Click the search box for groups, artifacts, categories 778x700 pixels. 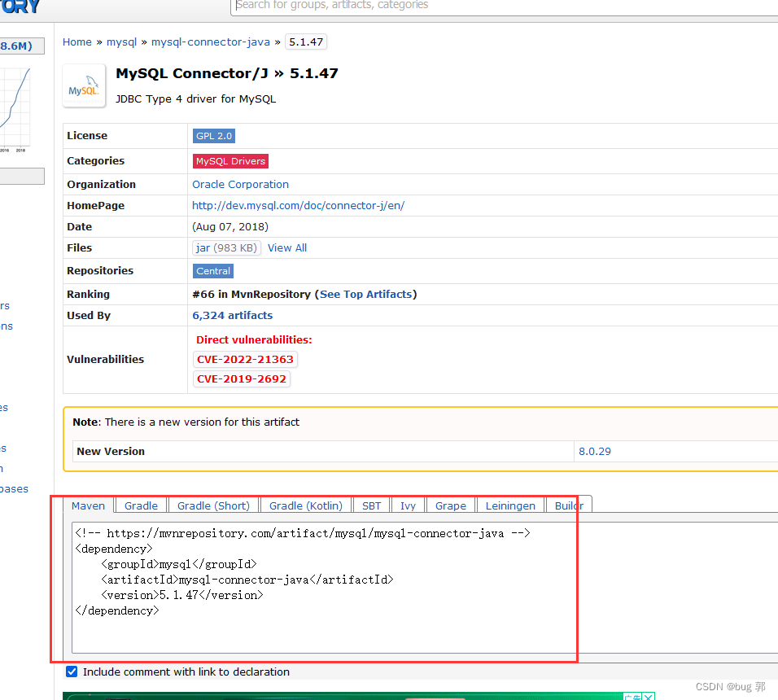(x=504, y=7)
